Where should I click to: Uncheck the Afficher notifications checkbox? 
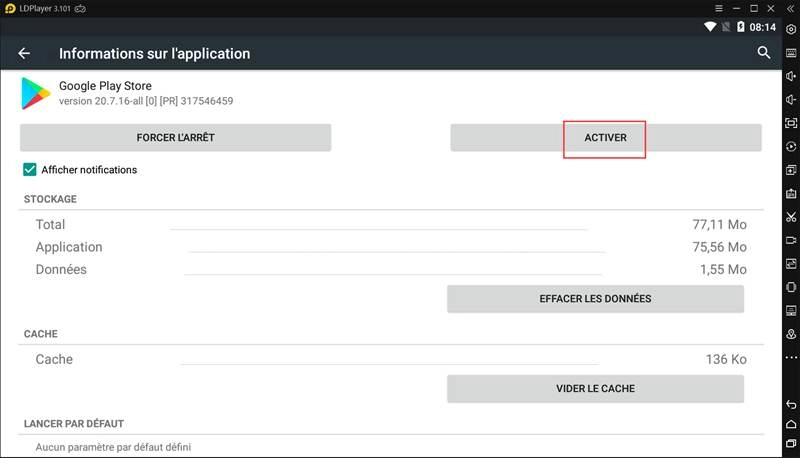pos(30,170)
